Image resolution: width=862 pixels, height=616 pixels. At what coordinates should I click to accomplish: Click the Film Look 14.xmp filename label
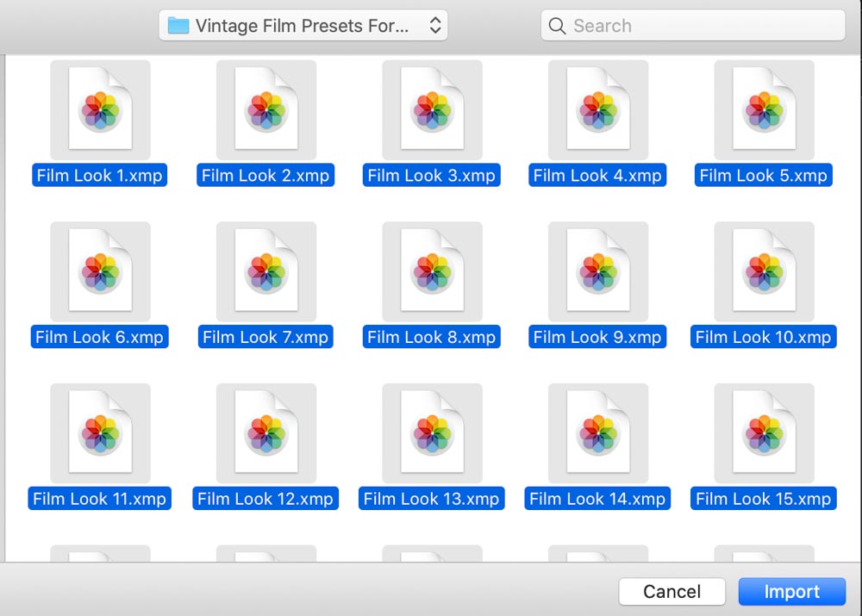click(x=597, y=499)
